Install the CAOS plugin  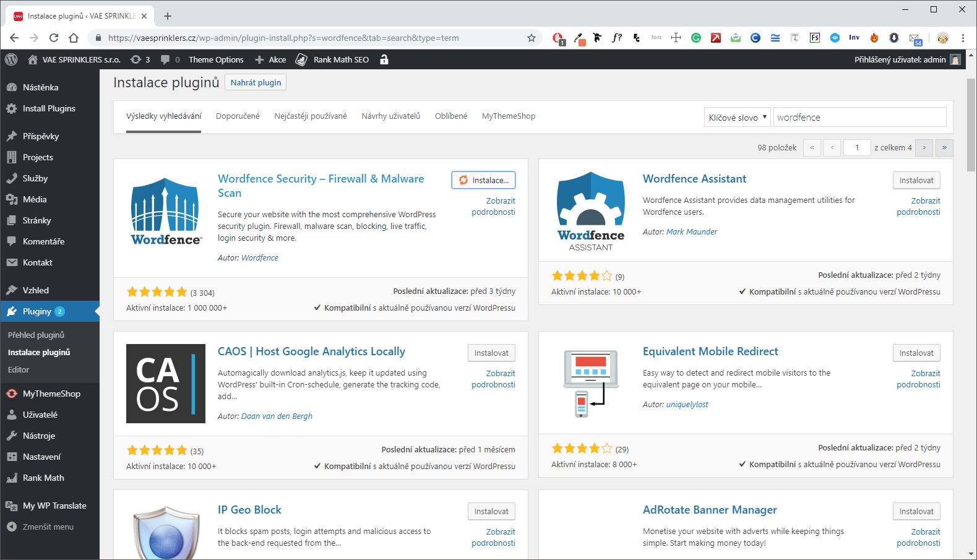click(x=491, y=353)
